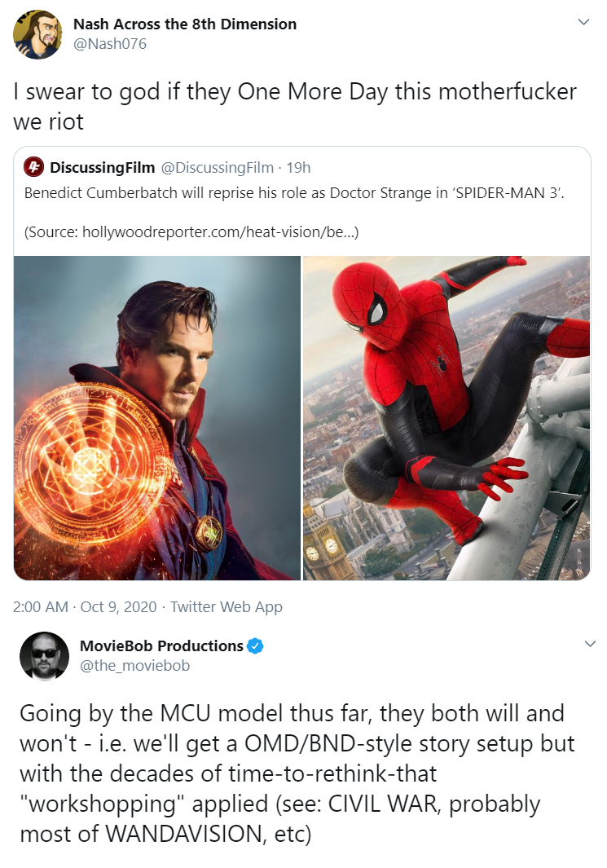607x868 pixels.
Task: Open the 19h timestamp of quoted tweet
Action: tap(298, 167)
